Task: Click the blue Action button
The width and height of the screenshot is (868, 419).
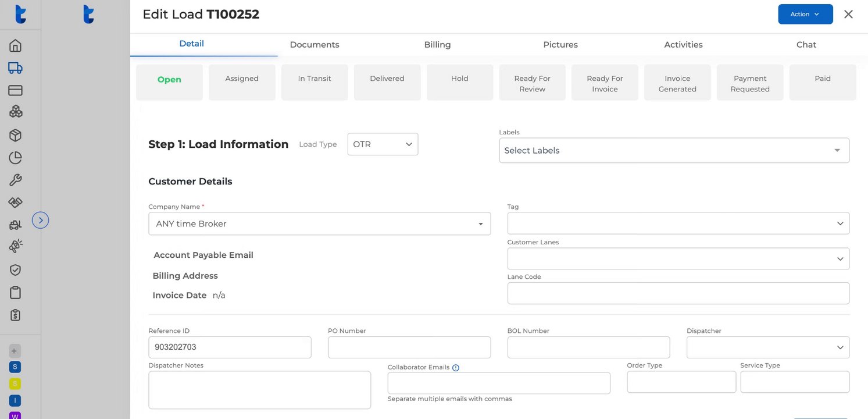Action: coord(805,15)
